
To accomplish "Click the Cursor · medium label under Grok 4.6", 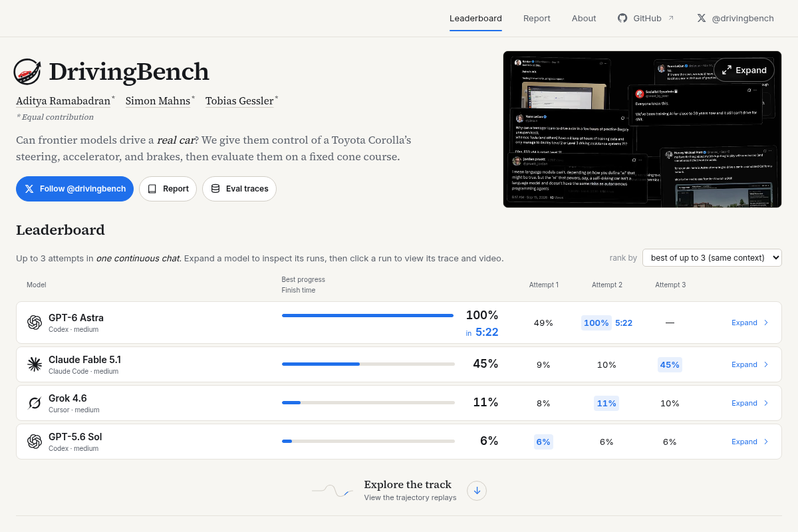I will point(74,410).
